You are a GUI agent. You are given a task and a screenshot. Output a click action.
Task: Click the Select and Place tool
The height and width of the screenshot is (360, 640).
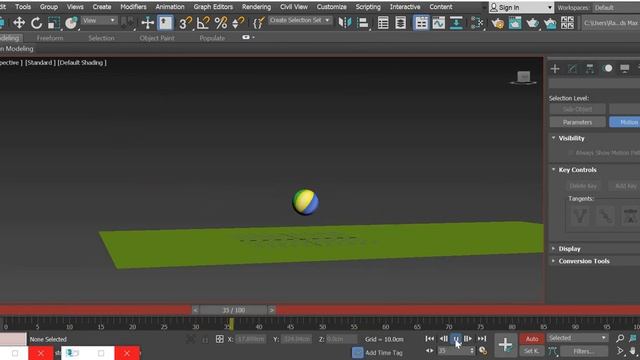tap(71, 23)
